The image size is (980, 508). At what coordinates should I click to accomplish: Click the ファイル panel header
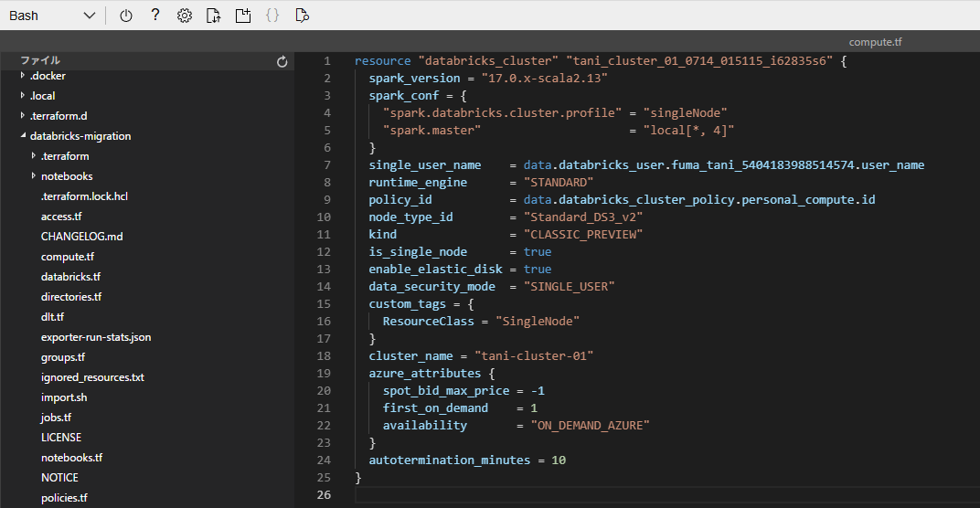[x=40, y=60]
